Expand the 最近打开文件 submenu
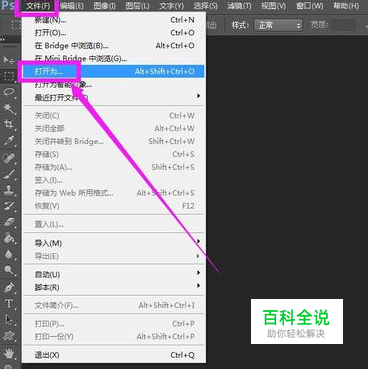 (x=113, y=97)
